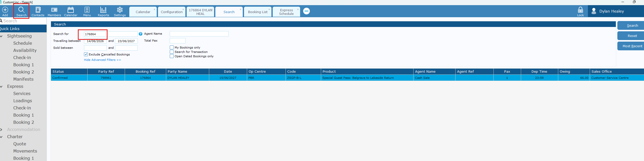
Task: Expand the Accommodation tree section
Action: [1, 130]
